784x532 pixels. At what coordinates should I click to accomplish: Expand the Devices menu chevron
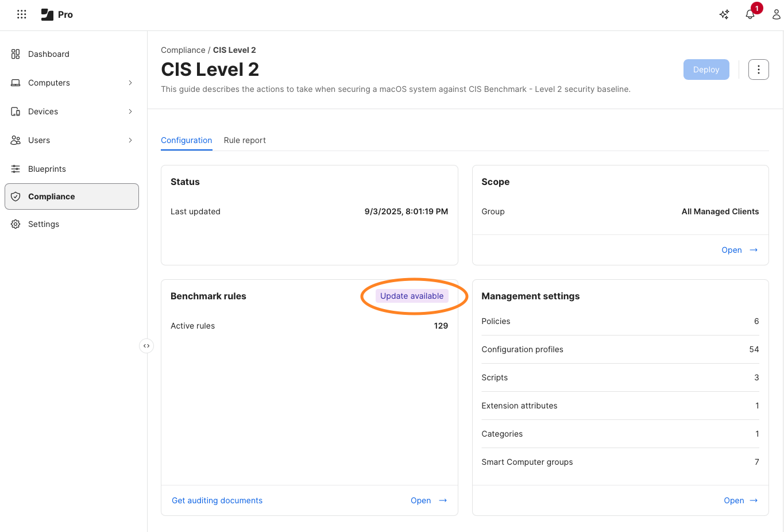pyautogui.click(x=130, y=111)
